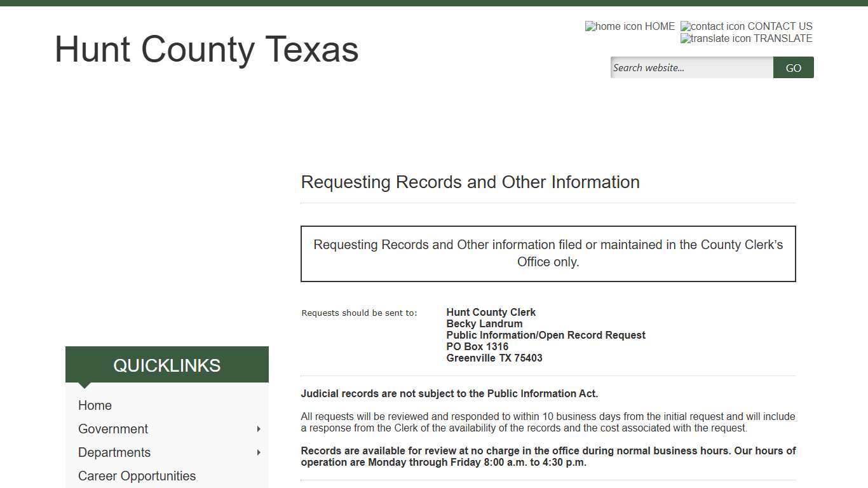The image size is (868, 488).
Task: Click the HOME link in the header
Action: [x=658, y=27]
